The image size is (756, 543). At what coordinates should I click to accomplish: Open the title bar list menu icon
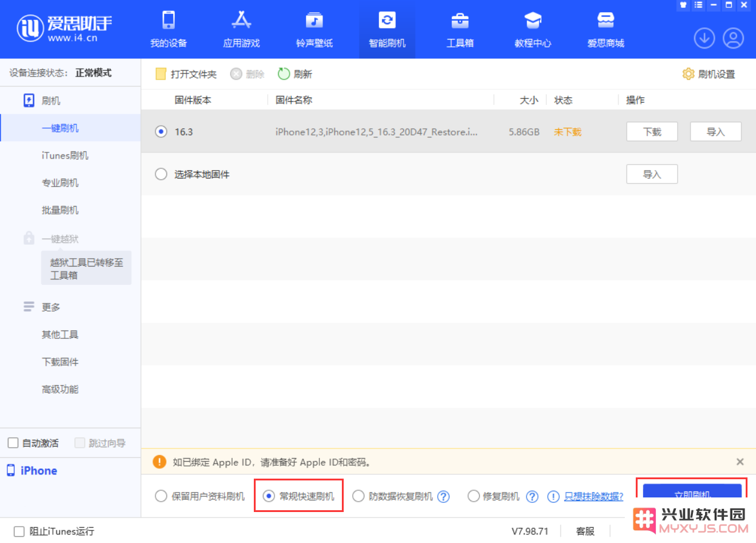coord(698,5)
